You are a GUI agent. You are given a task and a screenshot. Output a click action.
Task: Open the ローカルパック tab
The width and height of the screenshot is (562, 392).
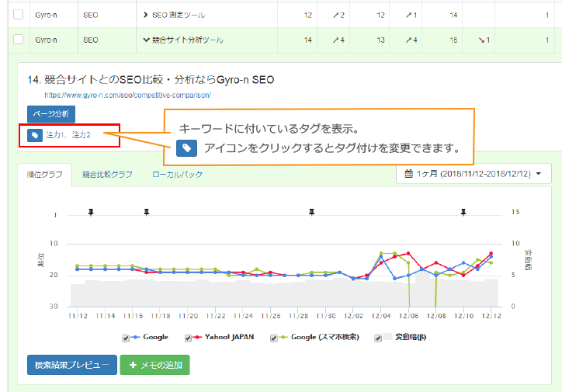(x=177, y=175)
